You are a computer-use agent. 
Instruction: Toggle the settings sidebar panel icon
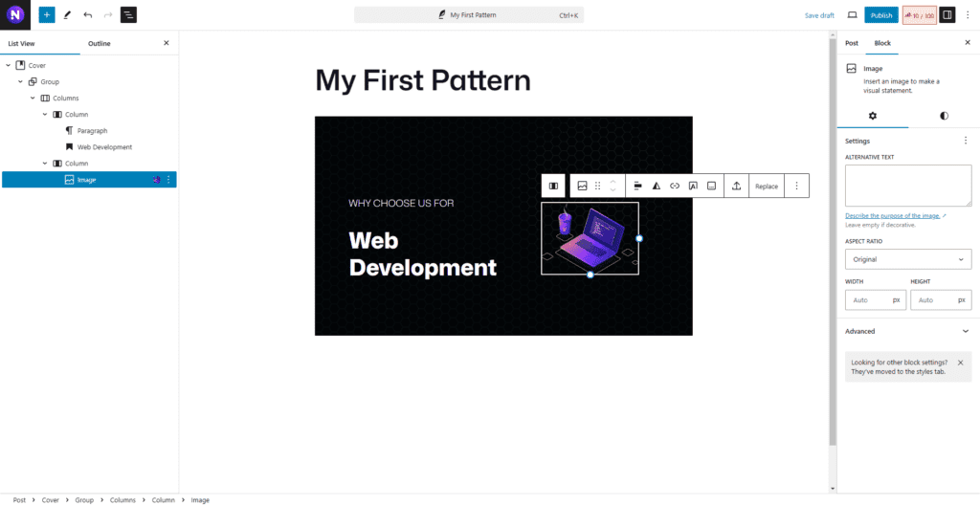click(x=947, y=15)
